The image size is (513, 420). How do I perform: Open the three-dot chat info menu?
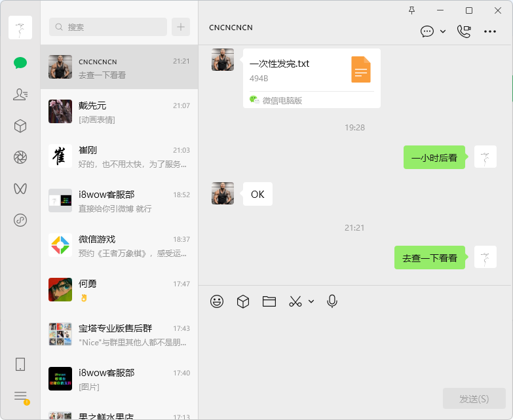490,31
